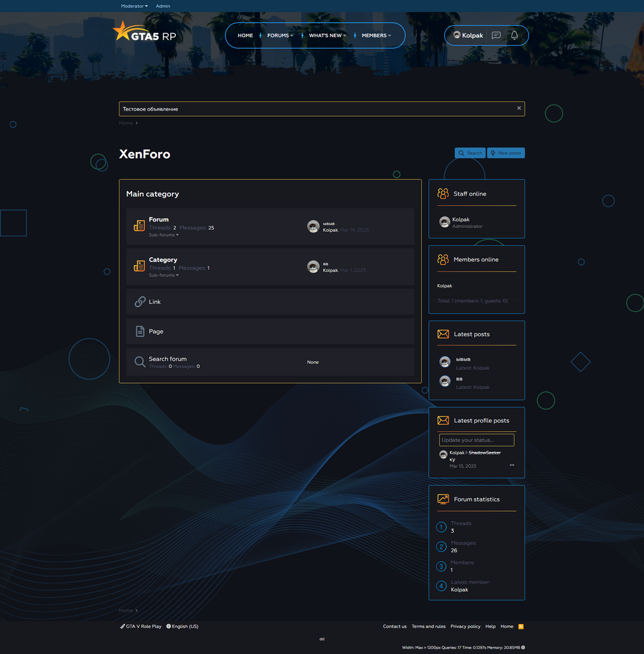This screenshot has width=644, height=654.
Task: Open the three-dots menu on profile post
Action: coord(512,466)
